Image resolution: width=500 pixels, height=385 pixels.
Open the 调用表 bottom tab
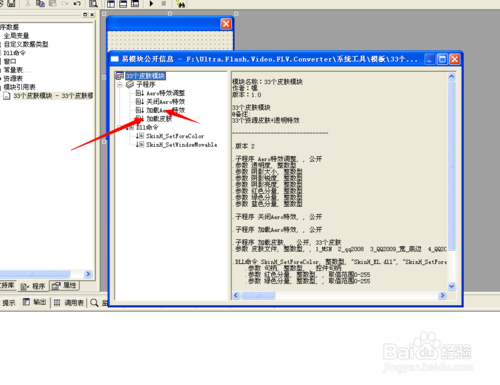(x=69, y=303)
